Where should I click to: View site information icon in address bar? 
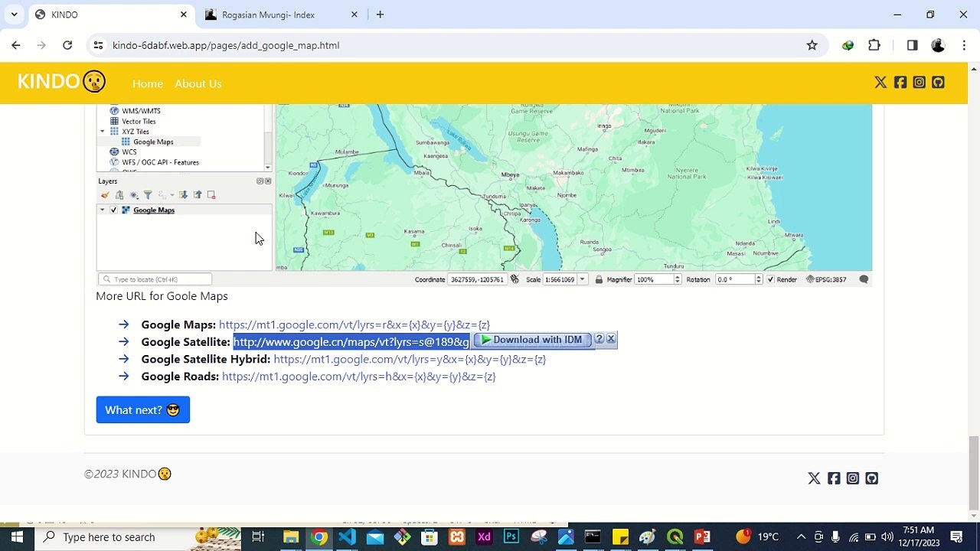click(x=98, y=45)
